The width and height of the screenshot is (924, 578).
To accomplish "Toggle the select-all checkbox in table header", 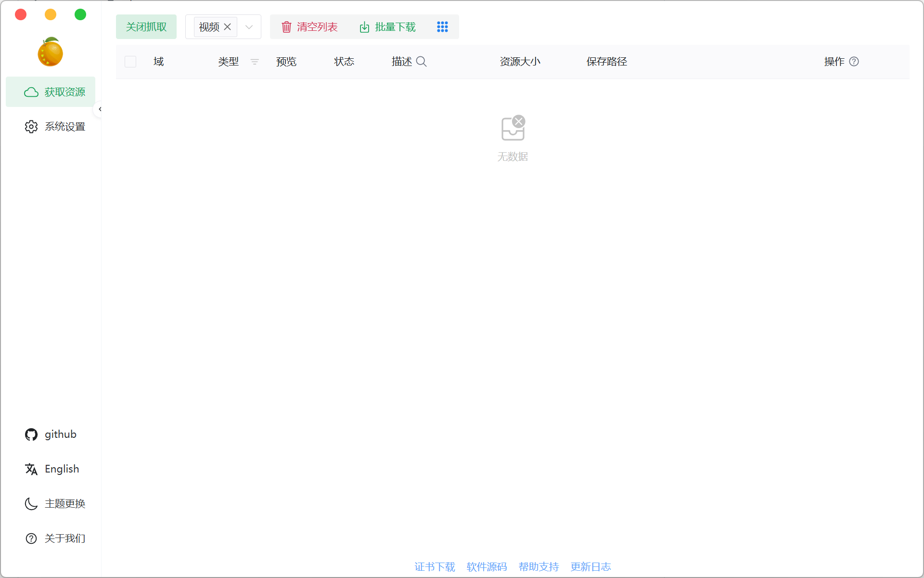I will 130,62.
